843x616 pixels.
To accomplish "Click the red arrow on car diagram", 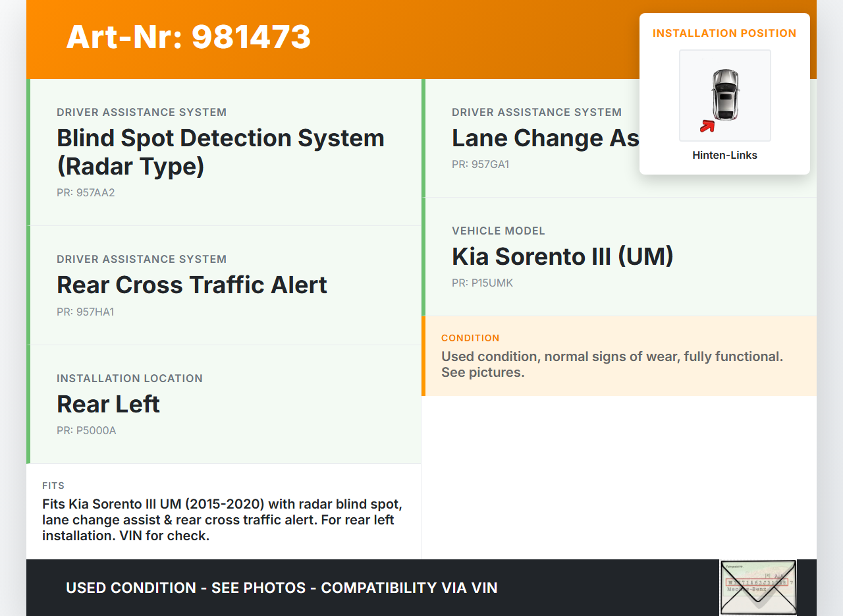I will (707, 125).
